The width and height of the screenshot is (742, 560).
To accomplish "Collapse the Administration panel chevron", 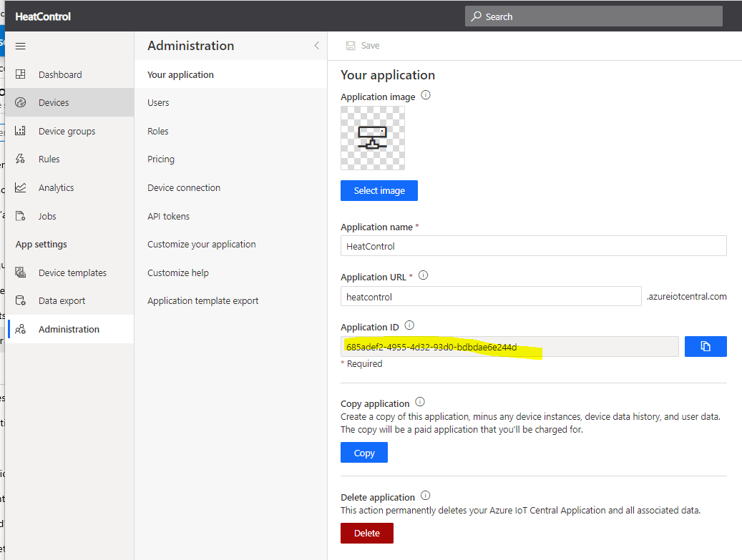I will 316,45.
